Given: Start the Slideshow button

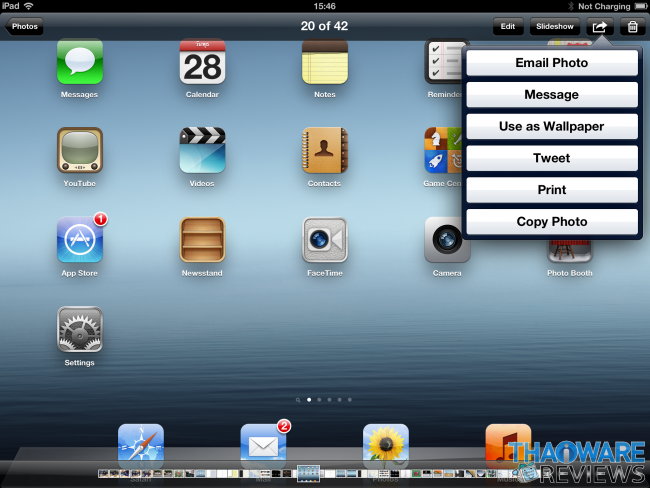Looking at the screenshot, I should point(555,27).
